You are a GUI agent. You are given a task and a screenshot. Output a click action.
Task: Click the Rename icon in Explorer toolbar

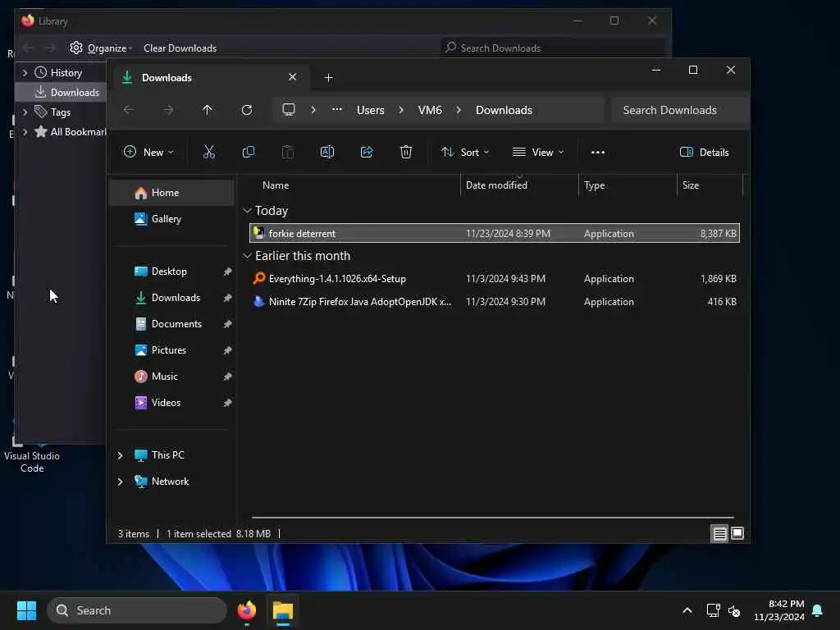tap(326, 152)
